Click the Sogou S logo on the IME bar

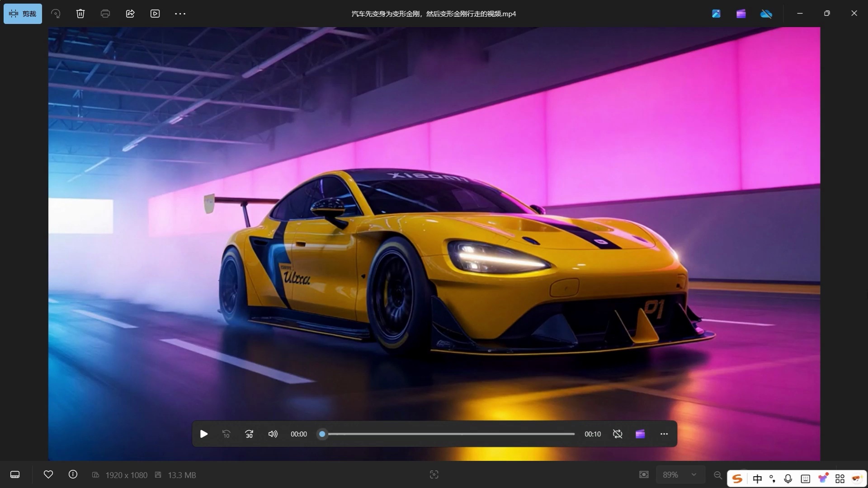click(x=737, y=479)
